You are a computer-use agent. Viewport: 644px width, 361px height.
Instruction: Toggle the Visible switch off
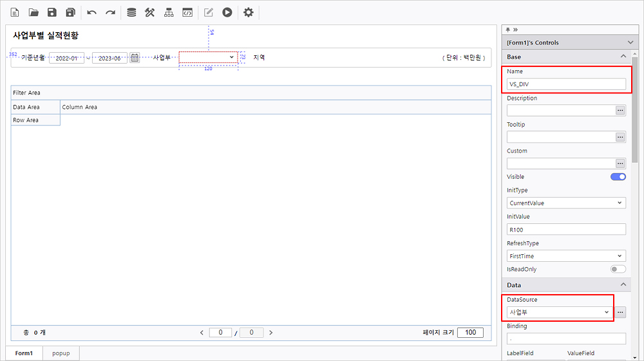click(618, 177)
